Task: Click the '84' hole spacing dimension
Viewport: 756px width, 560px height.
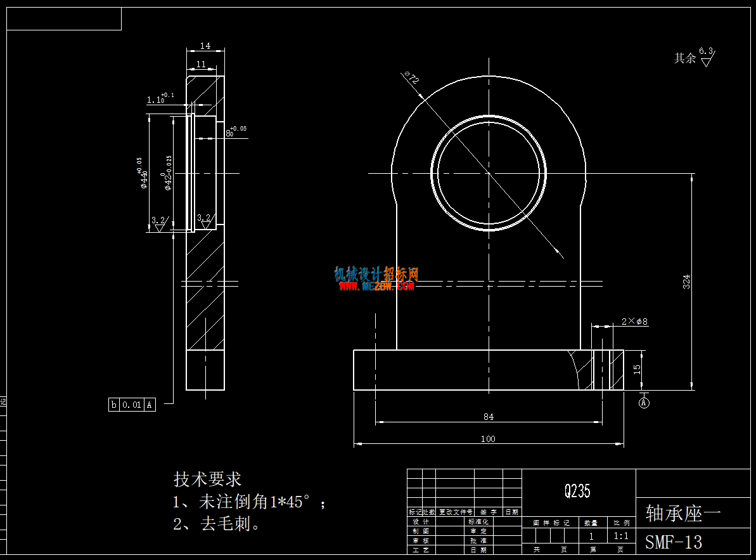Action: (x=489, y=417)
